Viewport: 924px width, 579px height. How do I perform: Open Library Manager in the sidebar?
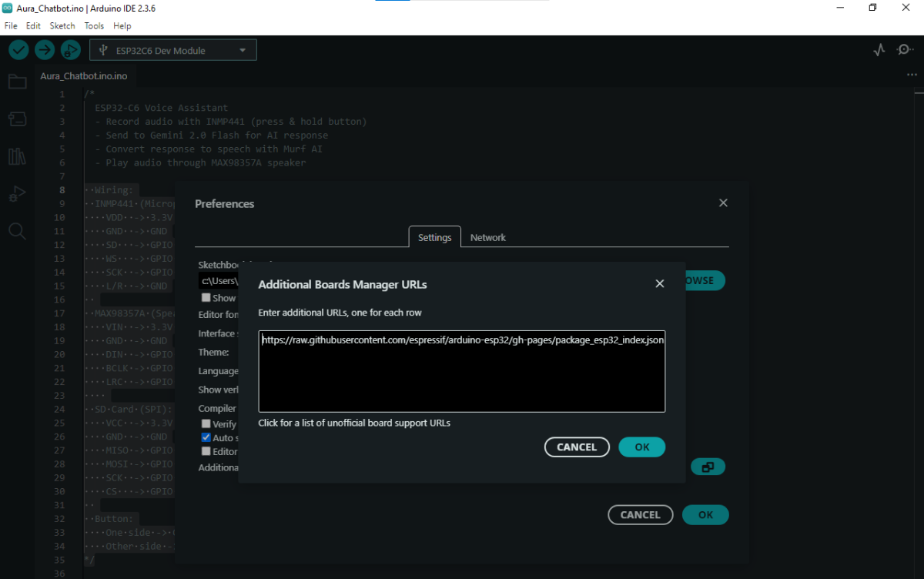[17, 156]
